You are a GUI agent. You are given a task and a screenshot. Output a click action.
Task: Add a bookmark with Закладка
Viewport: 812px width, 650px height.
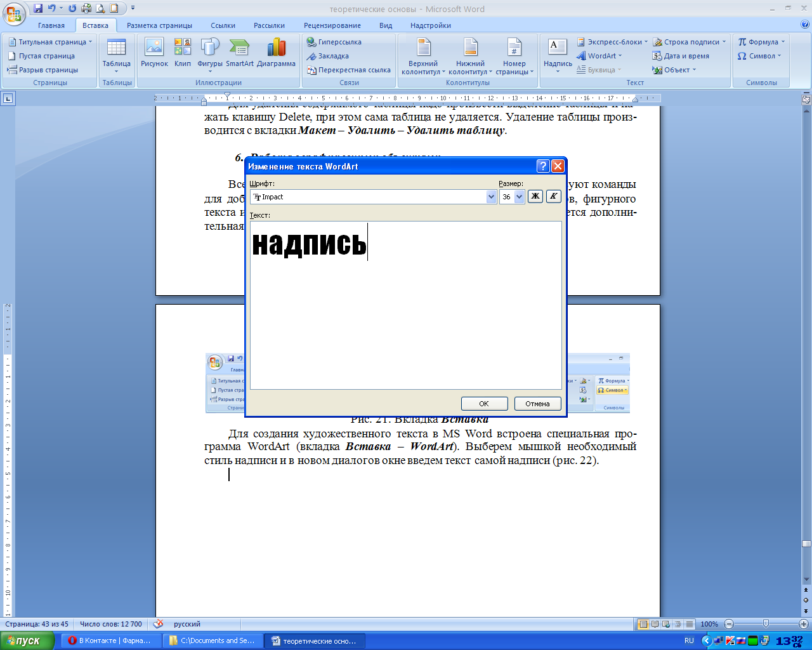(327, 56)
